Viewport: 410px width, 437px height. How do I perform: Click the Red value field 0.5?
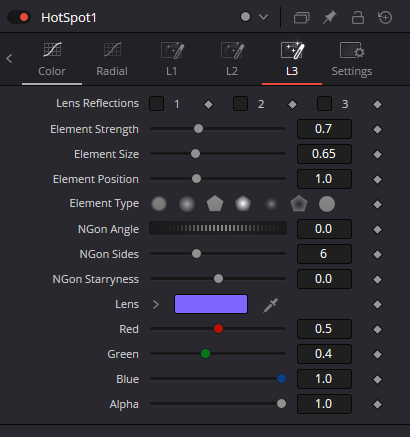pos(324,329)
